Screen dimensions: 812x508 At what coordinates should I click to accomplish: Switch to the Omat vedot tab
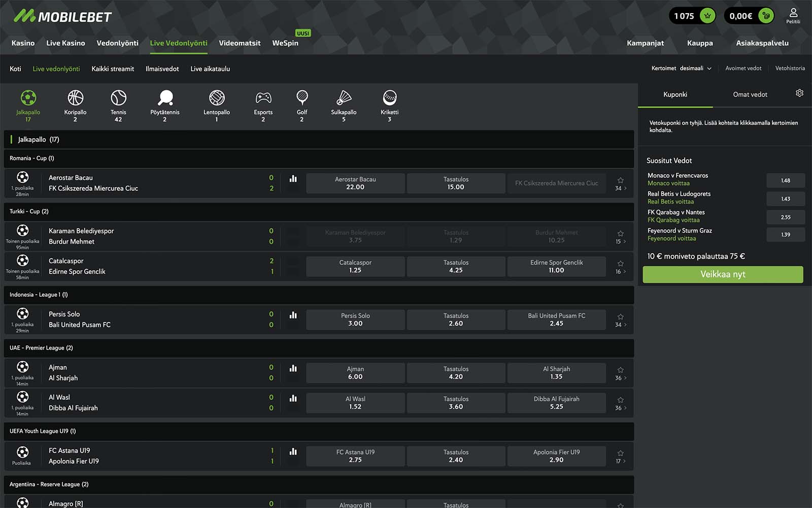pos(750,94)
